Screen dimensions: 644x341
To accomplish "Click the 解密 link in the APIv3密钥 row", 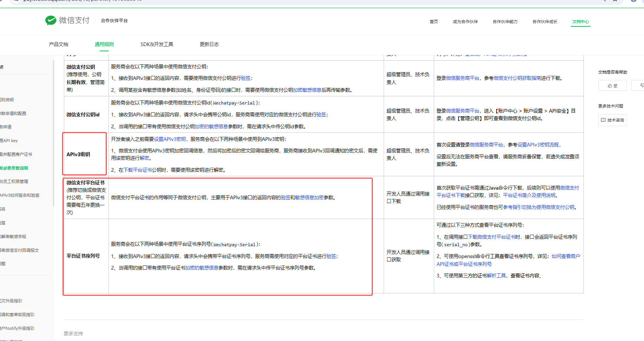I will pyautogui.click(x=144, y=158).
